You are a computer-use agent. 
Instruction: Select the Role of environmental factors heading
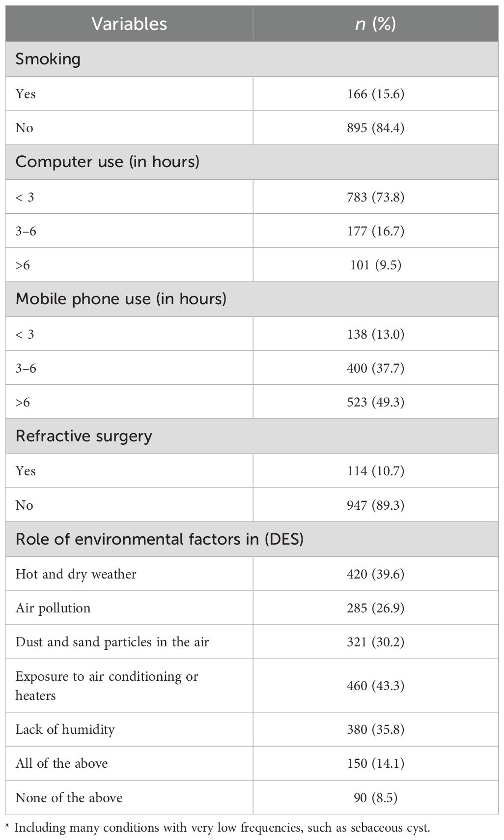point(160,539)
